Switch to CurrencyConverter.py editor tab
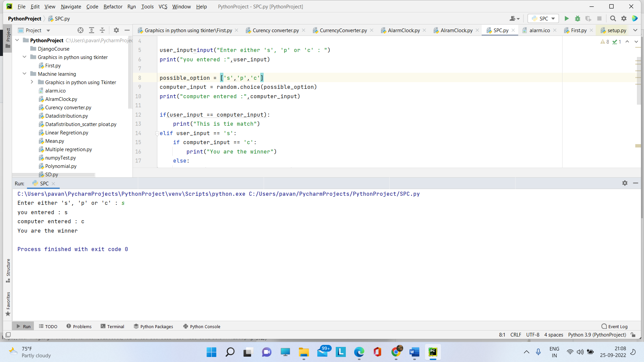The image size is (644, 362). pos(343,30)
